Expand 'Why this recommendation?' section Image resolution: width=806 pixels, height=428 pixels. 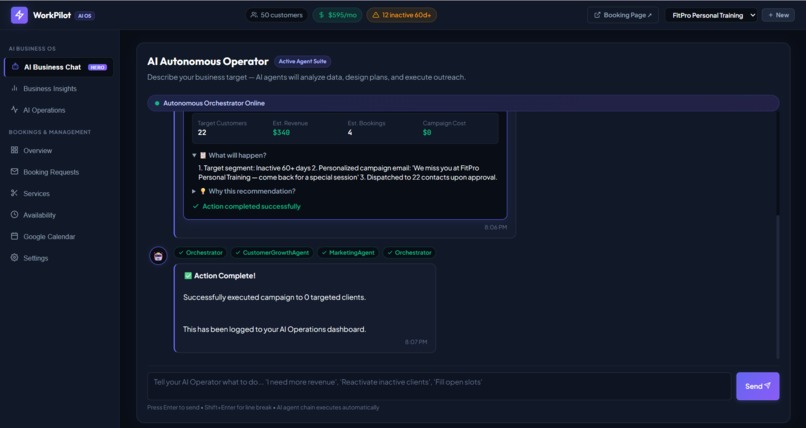(244, 191)
